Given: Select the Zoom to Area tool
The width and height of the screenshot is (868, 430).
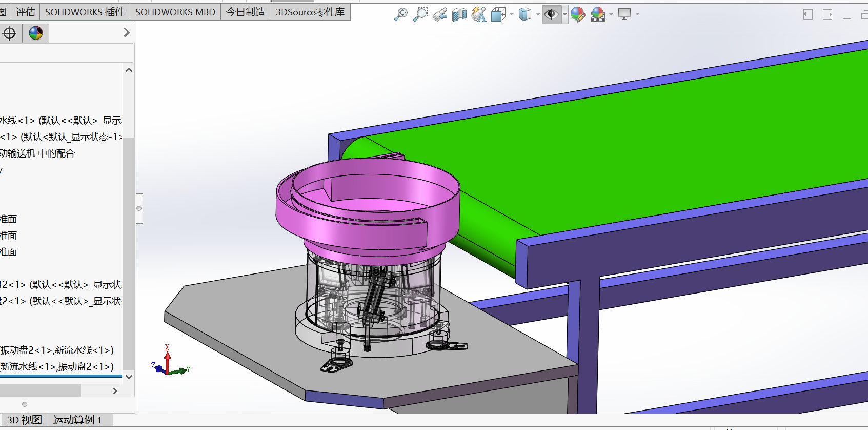Looking at the screenshot, I should tap(420, 14).
